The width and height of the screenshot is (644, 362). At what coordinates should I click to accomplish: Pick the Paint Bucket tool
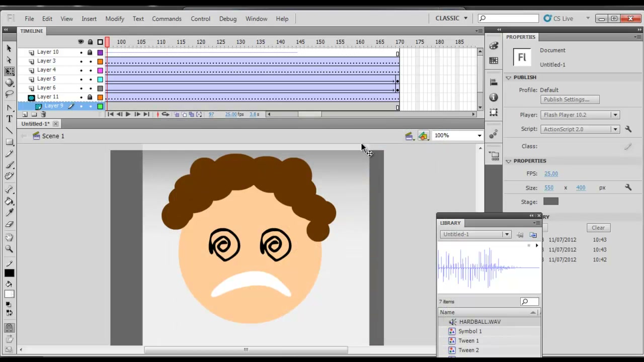[x=9, y=201]
